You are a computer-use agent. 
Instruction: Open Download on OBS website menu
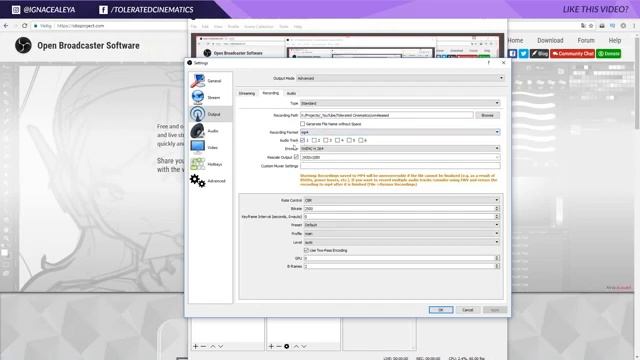(550, 40)
